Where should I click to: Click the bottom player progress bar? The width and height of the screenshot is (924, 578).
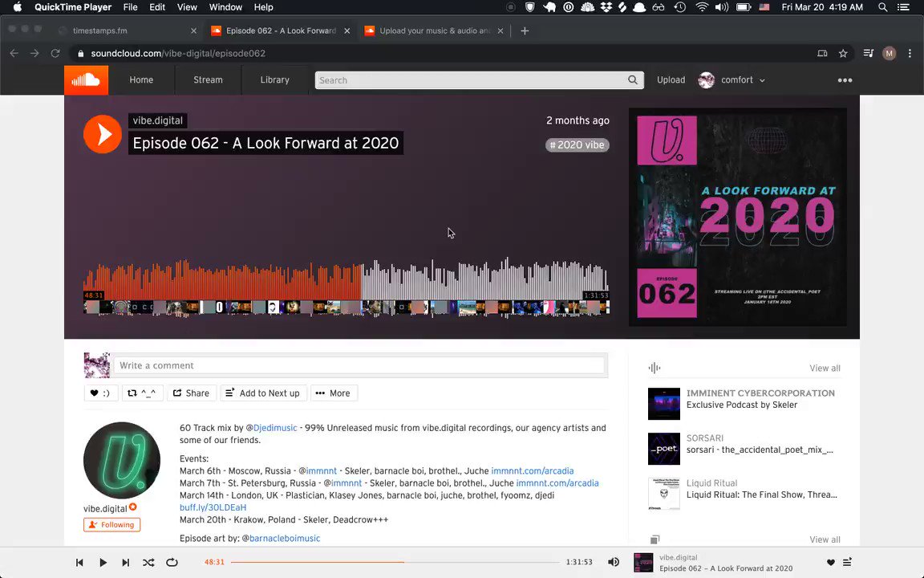coord(395,562)
